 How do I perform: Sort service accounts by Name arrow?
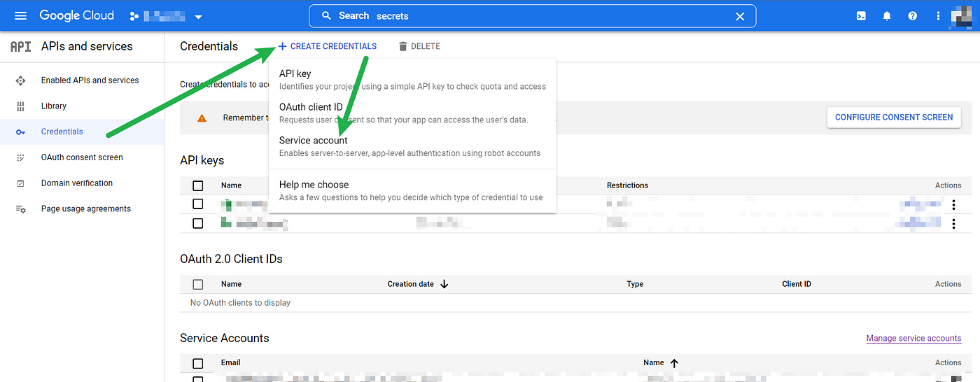[x=674, y=363]
